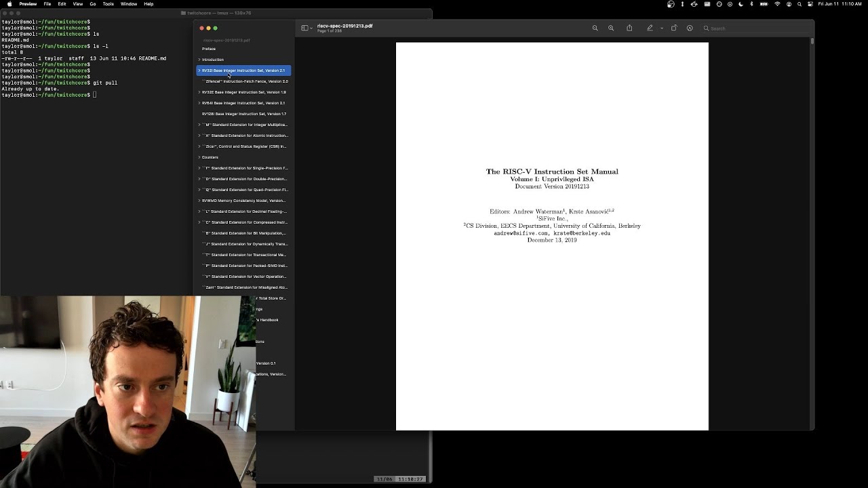Screen dimensions: 868x488
Task: Click the circled-A annotate icon
Action: tap(690, 28)
